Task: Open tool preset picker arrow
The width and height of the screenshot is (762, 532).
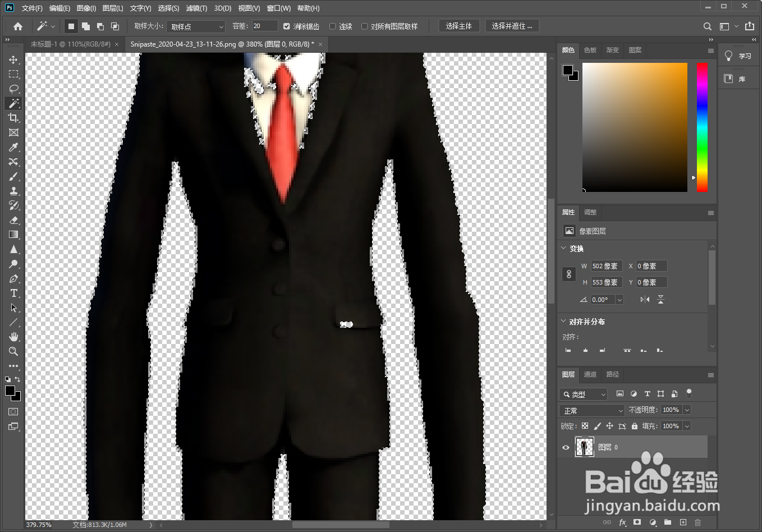Action: (53, 26)
